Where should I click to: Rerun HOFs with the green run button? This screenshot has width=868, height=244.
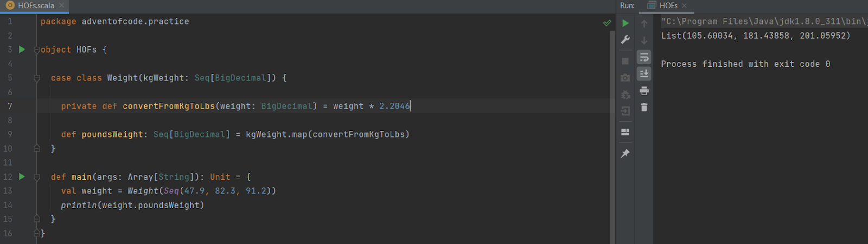coord(625,23)
